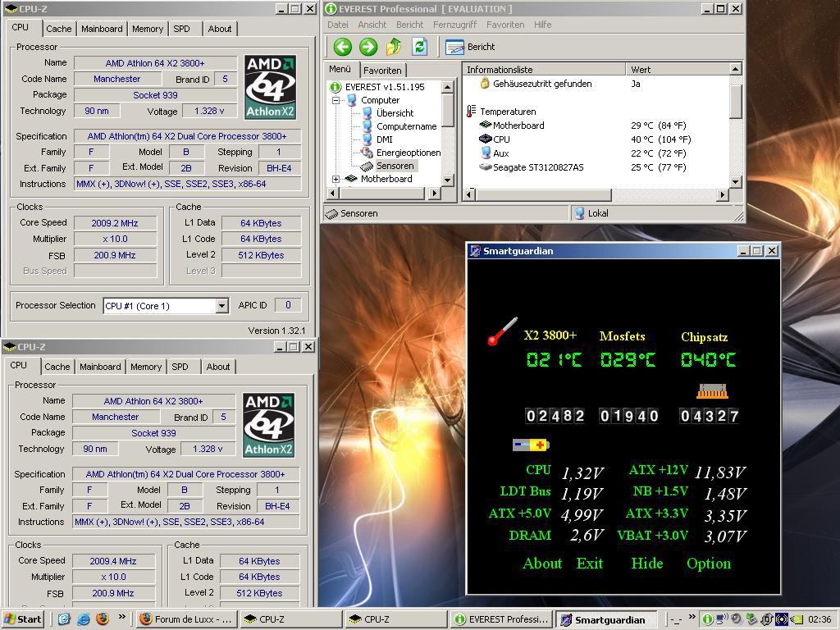Click the refresh icon in EVEREST toolbar

pos(419,47)
